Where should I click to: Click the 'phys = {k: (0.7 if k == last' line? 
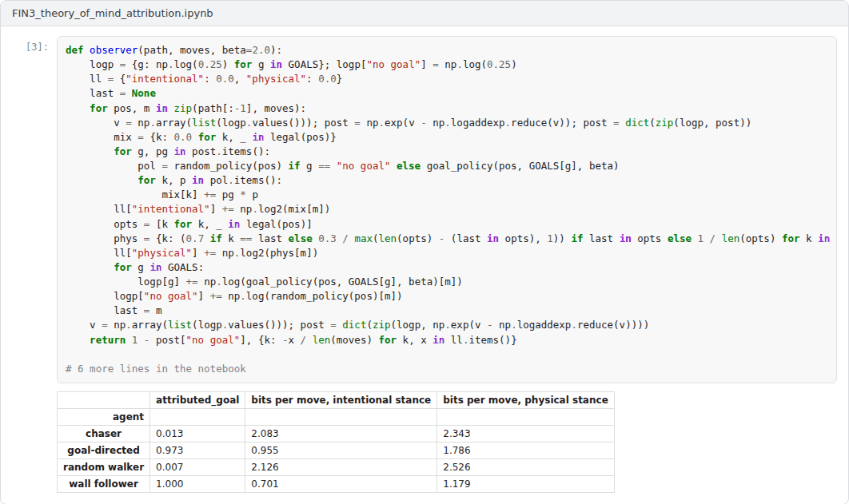click(x=472, y=239)
